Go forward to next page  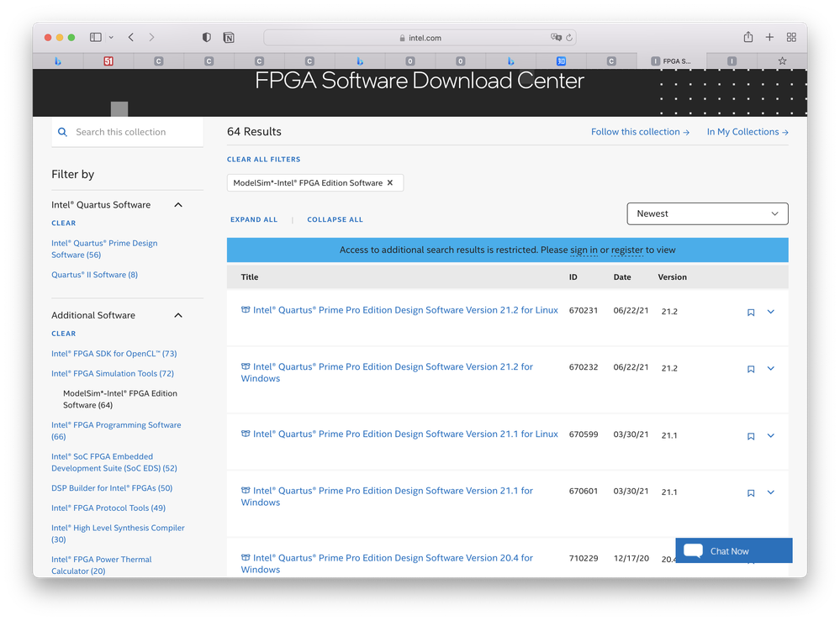coord(151,38)
